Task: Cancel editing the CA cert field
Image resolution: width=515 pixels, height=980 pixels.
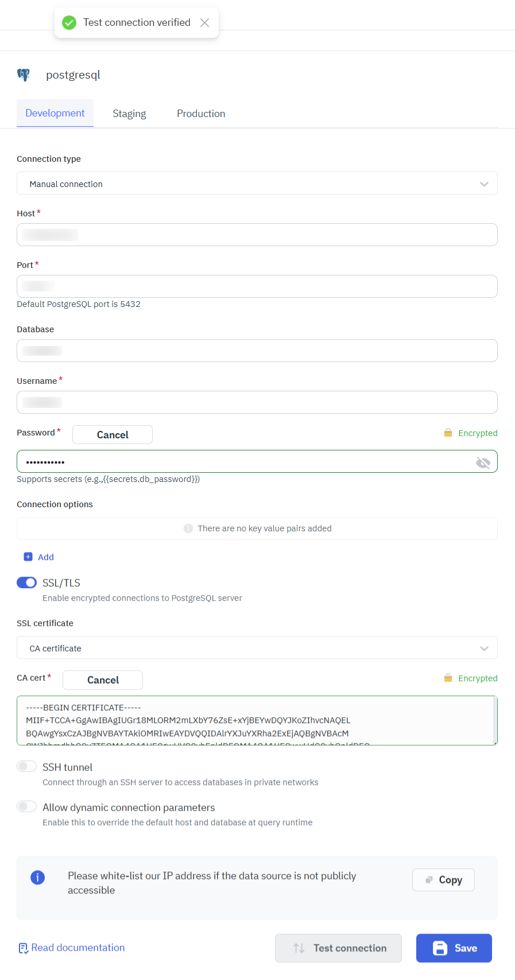Action: click(x=103, y=680)
